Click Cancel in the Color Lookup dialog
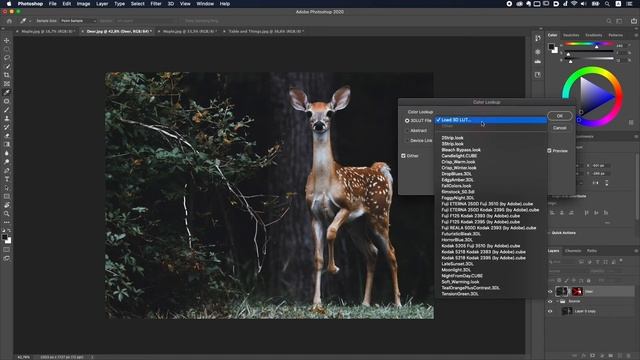The height and width of the screenshot is (360, 640). point(560,128)
